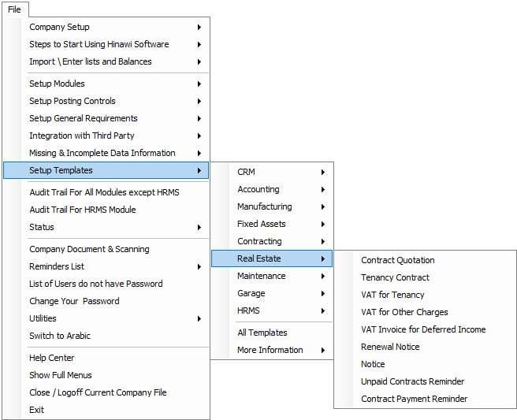Screen dimensions: 517x420
Task: Open Renewal Notice template
Action: pos(390,347)
